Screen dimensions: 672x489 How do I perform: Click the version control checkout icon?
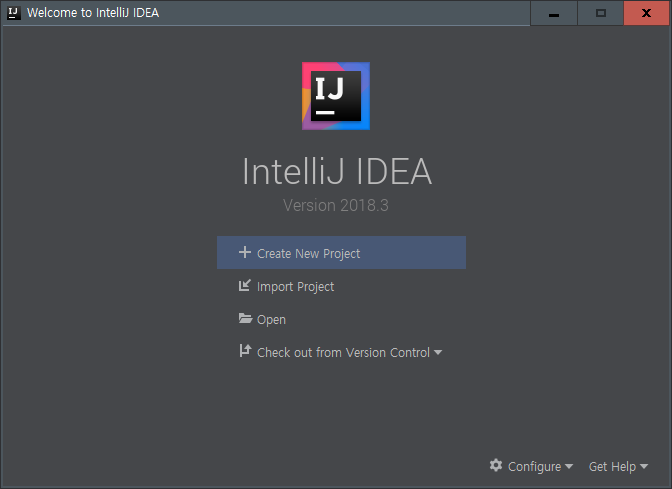244,351
